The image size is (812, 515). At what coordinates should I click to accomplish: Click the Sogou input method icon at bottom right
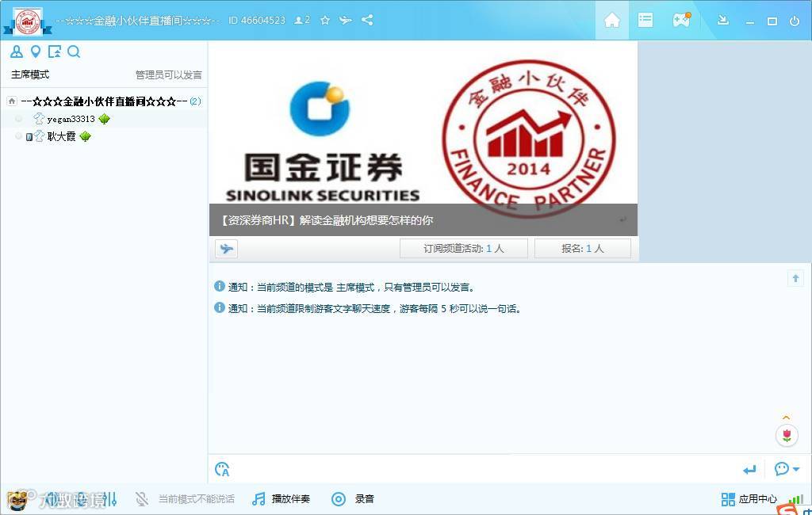tap(787, 509)
